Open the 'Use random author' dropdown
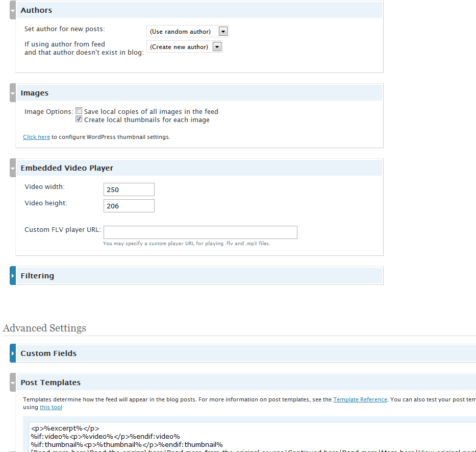Viewport: 476px width, 452px height. (x=187, y=31)
